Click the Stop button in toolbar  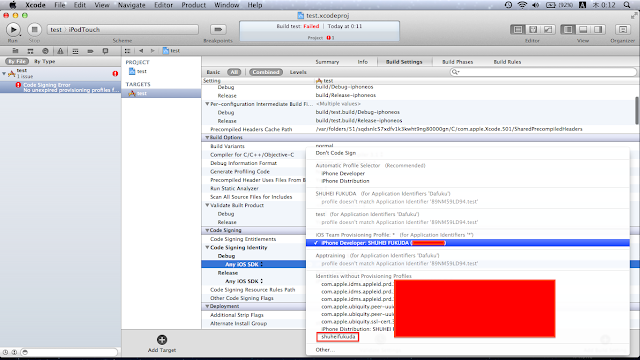click(x=34, y=29)
